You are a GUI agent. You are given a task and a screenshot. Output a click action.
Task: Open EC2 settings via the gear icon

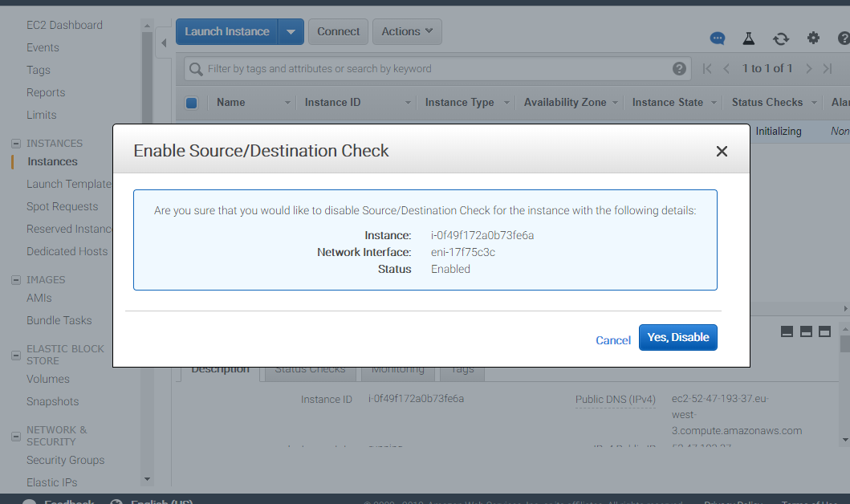pos(812,38)
